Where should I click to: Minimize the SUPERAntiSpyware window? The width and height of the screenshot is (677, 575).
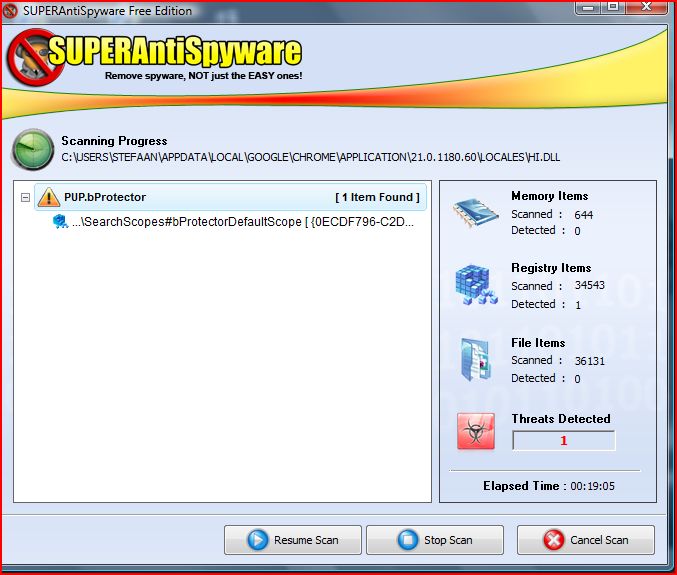[x=588, y=7]
